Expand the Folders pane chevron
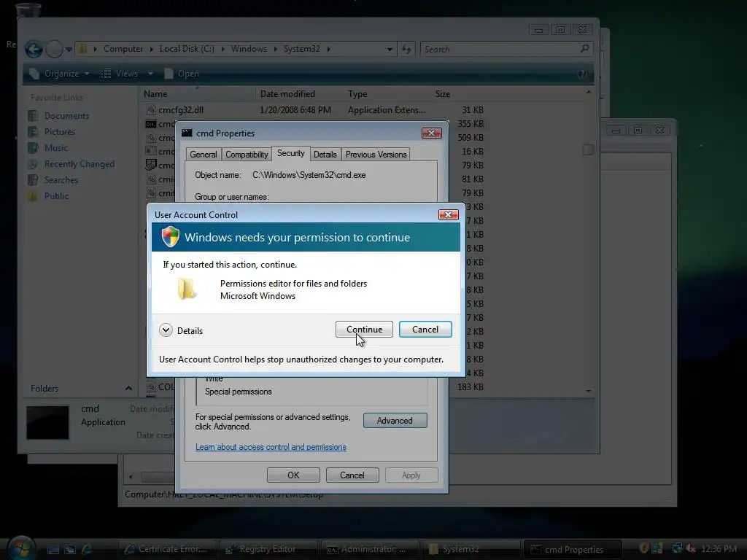Screen dimensions: 747x560 (128, 389)
